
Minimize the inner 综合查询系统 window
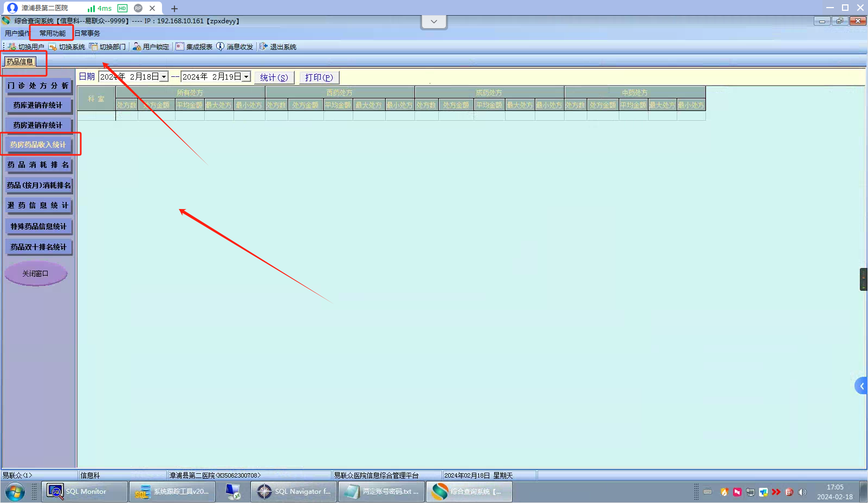point(822,21)
